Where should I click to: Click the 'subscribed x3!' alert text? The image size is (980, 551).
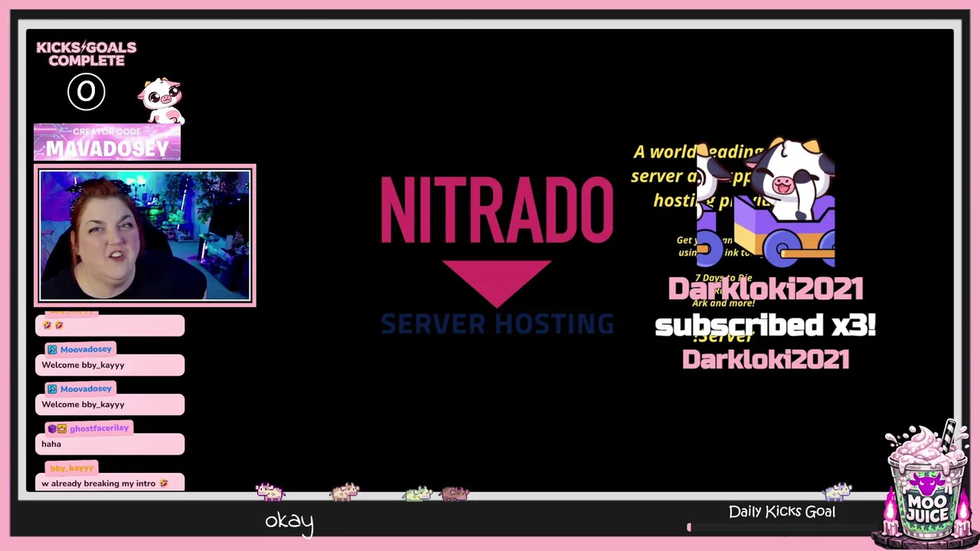pos(765,325)
